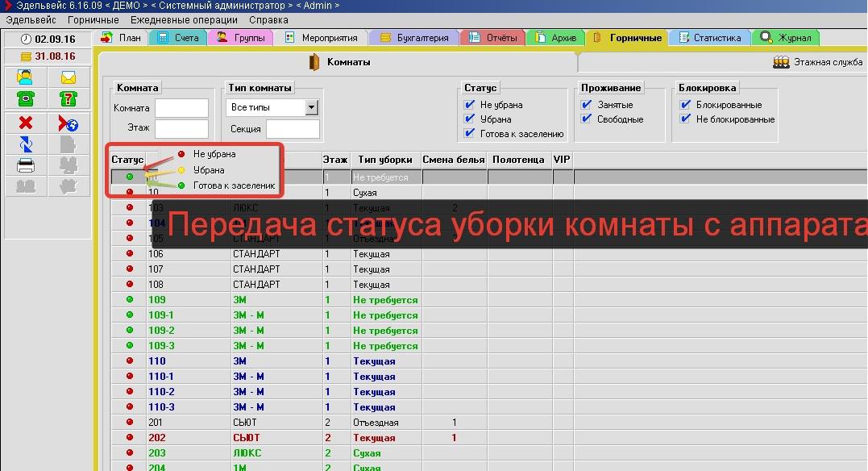The width and height of the screenshot is (868, 471).
Task: Select the Комнаты sub-tab
Action: click(x=338, y=62)
